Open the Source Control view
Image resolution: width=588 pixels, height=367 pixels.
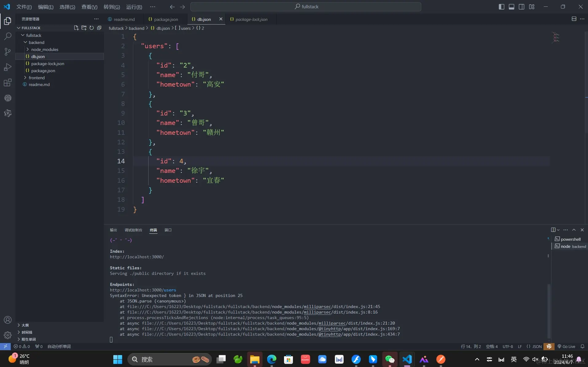(x=8, y=52)
